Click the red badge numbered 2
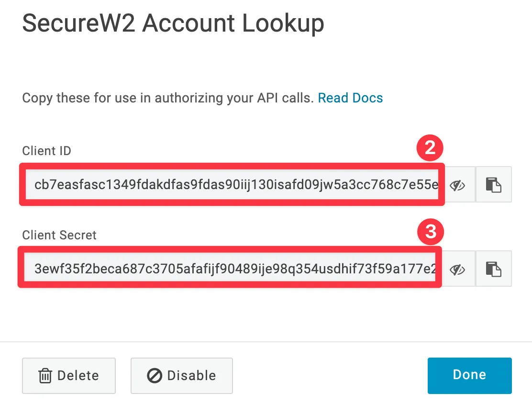Image resolution: width=532 pixels, height=405 pixels. (430, 147)
